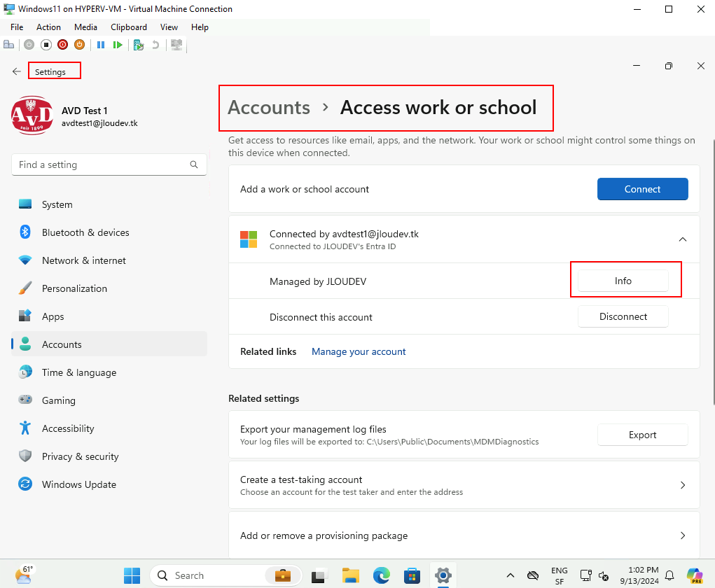Click the Windows Start button in taskbar
Image resolution: width=715 pixels, height=588 pixels.
132,575
